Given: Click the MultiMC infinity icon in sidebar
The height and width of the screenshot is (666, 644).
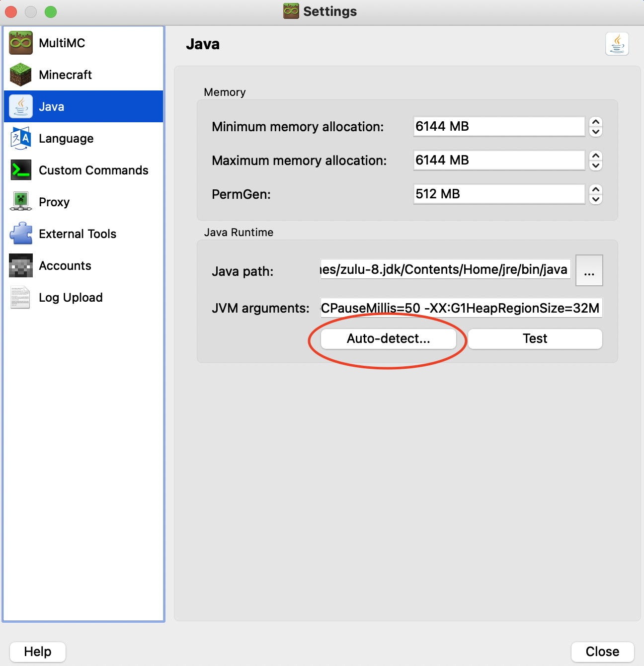Looking at the screenshot, I should tap(21, 43).
